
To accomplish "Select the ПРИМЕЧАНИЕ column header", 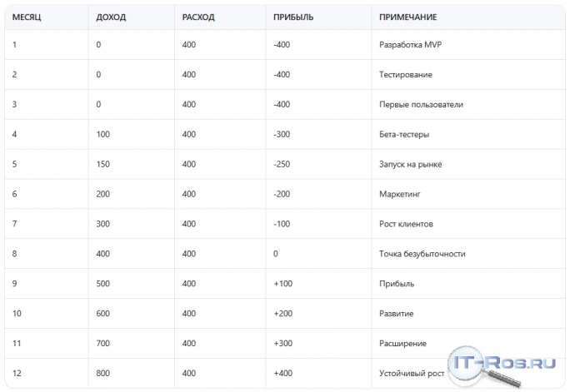I will (x=407, y=17).
